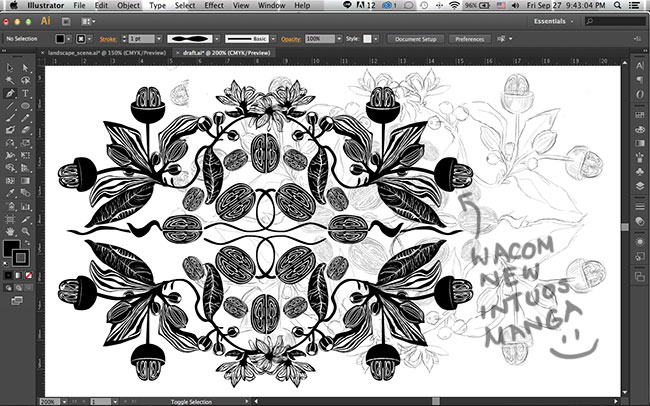This screenshot has width=650, height=406.
Task: Click the Preferences button
Action: [x=470, y=39]
